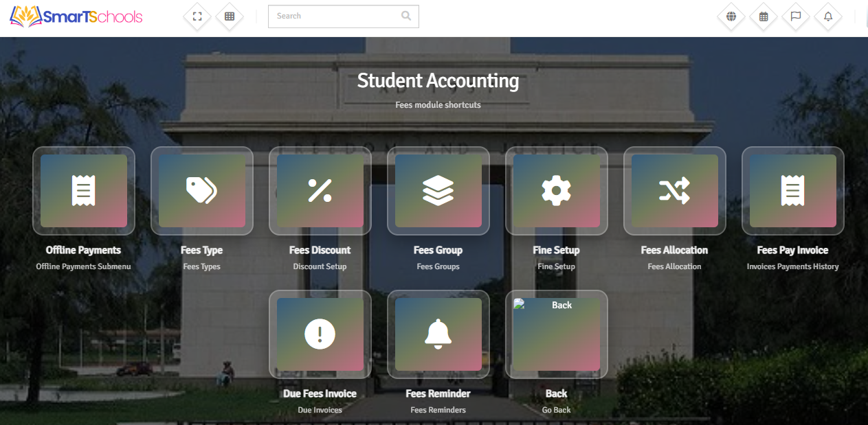Click the 'Student Accounting' heading

438,81
